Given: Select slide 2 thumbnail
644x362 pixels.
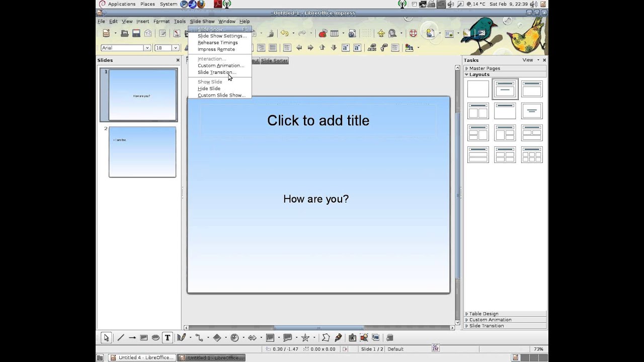Looking at the screenshot, I should click(x=142, y=152).
